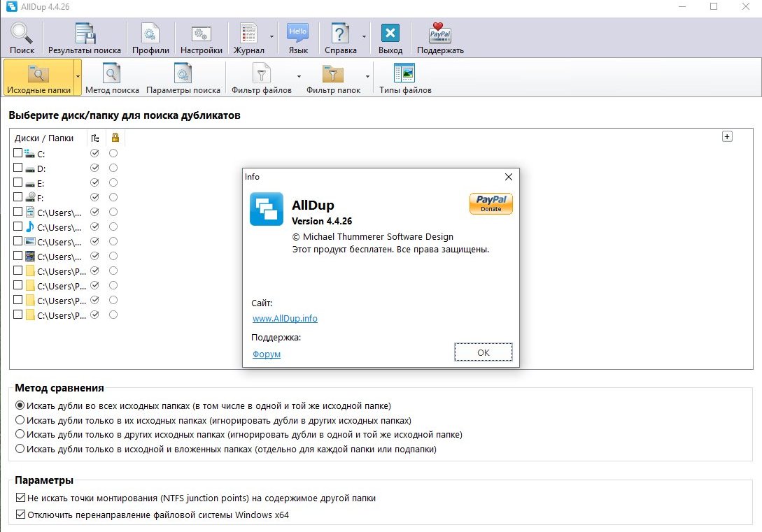The width and height of the screenshot is (762, 532).
Task: Toggle protection radio for E: drive
Action: 113,182
